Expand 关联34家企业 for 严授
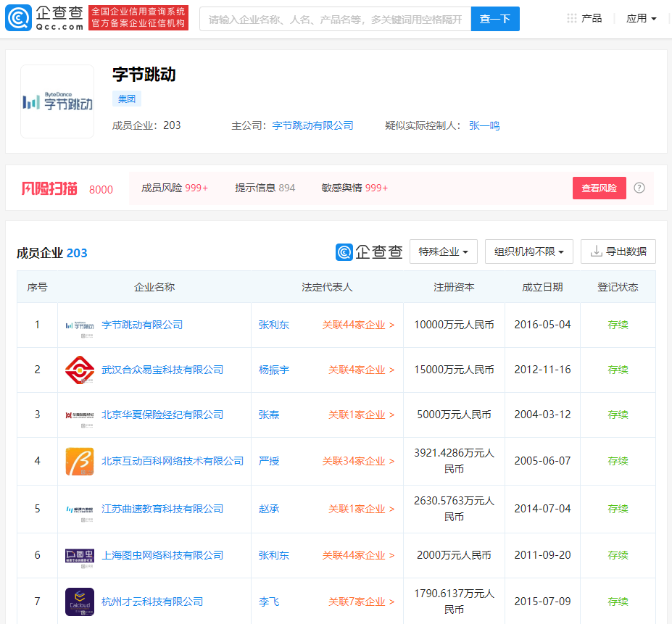672x624 pixels. point(358,461)
